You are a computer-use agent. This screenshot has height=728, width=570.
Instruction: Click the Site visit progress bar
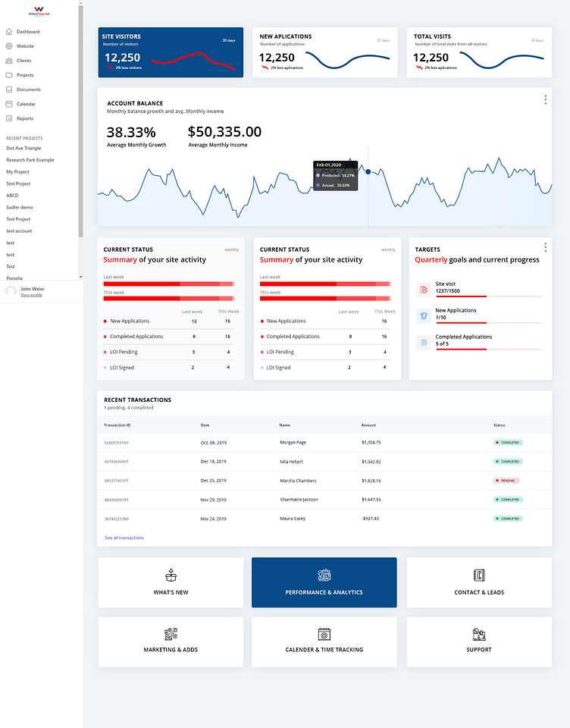coord(488,297)
